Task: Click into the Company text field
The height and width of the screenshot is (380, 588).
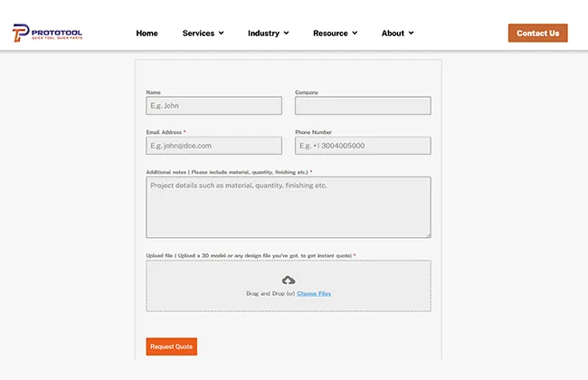Action: point(363,106)
